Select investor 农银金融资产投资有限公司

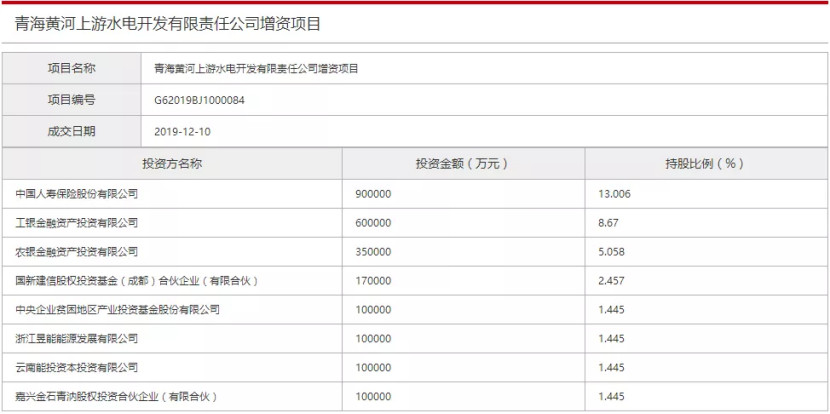[x=77, y=252]
